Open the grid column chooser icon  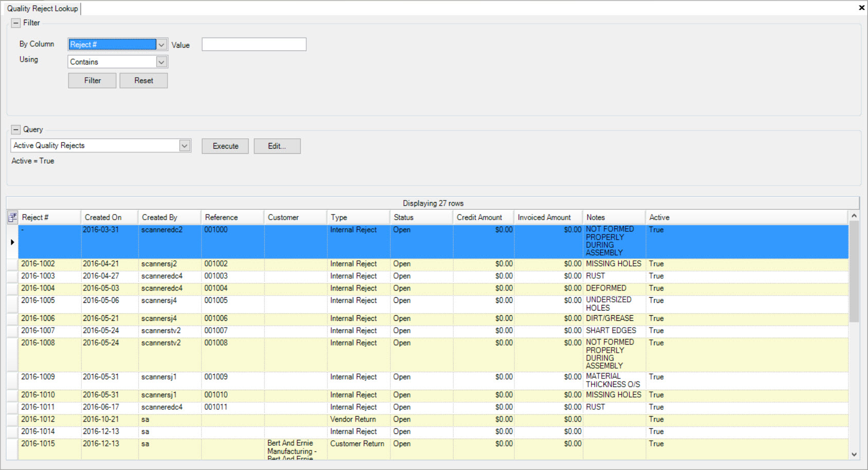tap(12, 217)
